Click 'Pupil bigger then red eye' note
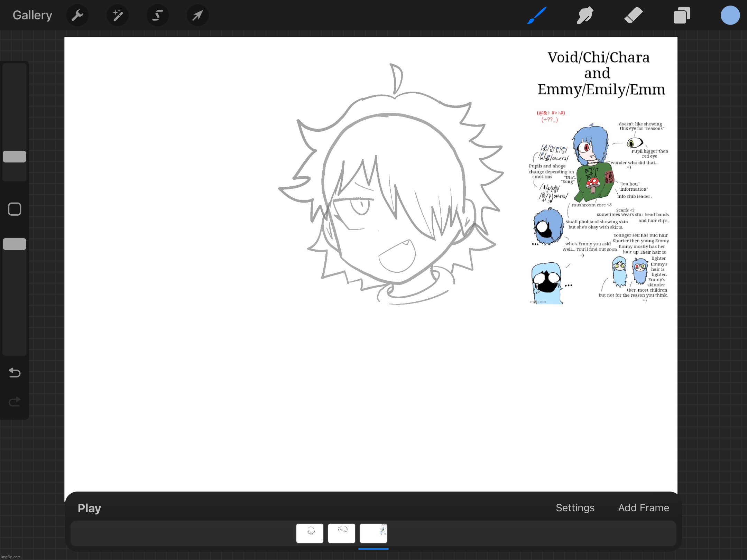This screenshot has width=747, height=560. [x=649, y=153]
